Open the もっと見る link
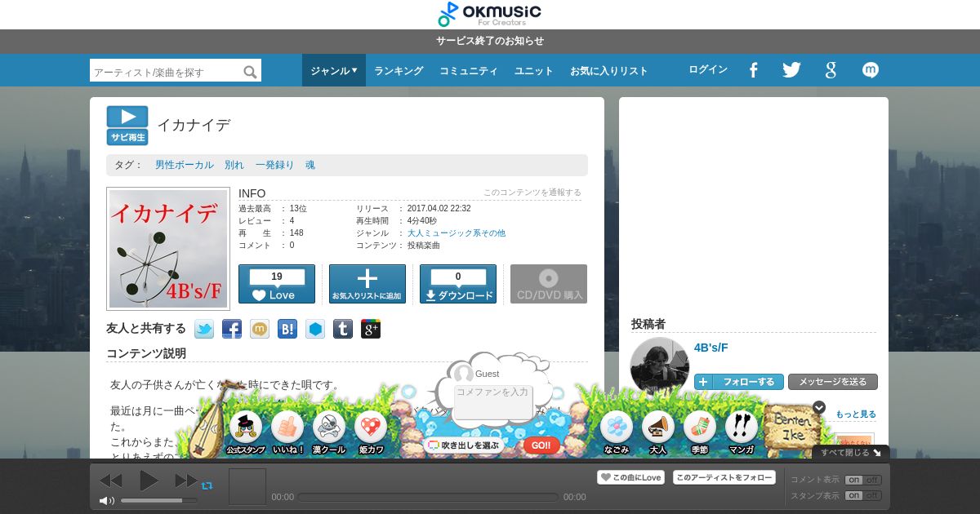 (856, 414)
